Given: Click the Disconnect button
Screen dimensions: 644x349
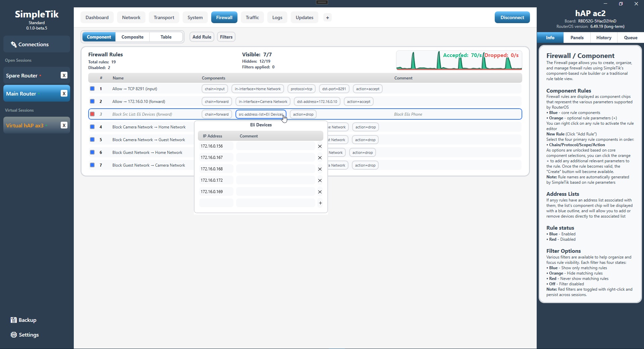Looking at the screenshot, I should 512,17.
